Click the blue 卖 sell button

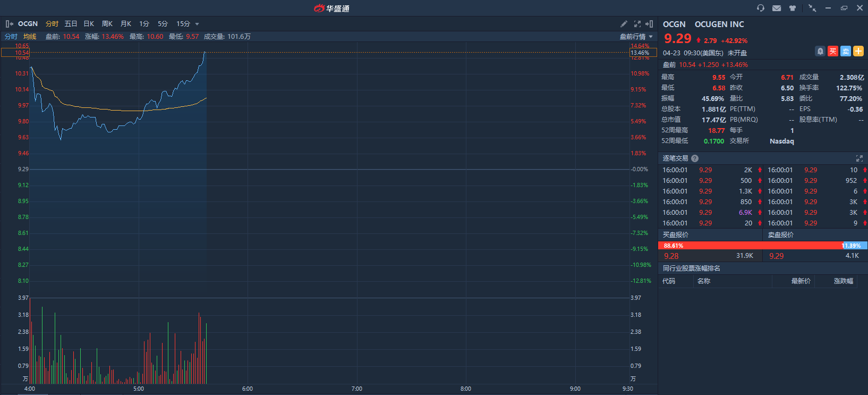846,51
